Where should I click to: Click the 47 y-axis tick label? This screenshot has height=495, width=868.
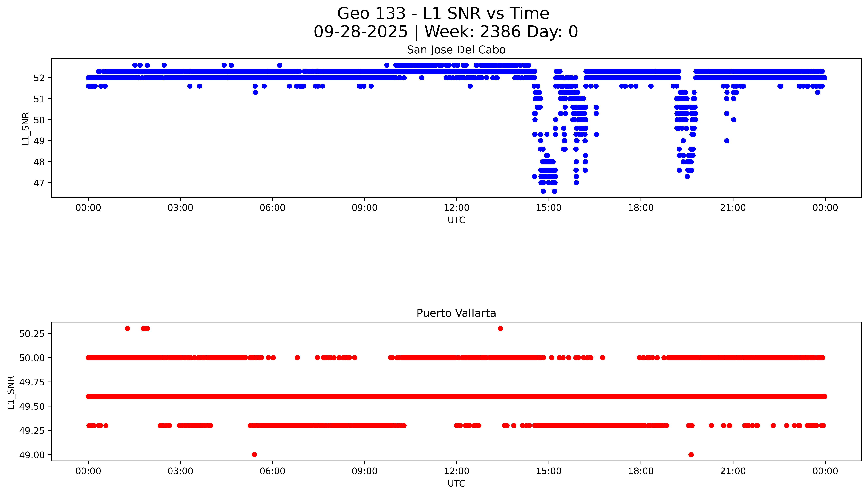click(39, 183)
